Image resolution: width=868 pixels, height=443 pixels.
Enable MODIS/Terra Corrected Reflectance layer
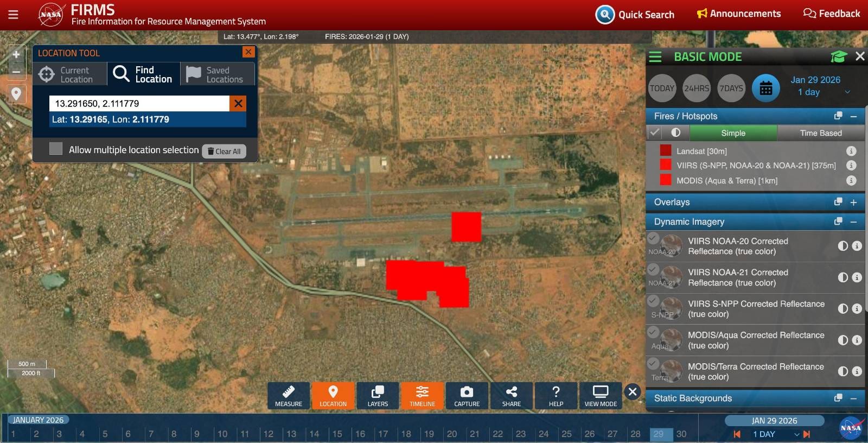[653, 363]
